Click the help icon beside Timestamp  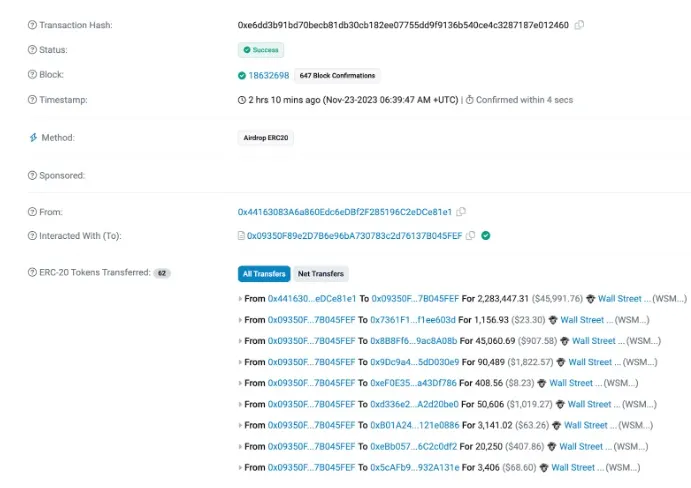[x=32, y=100]
